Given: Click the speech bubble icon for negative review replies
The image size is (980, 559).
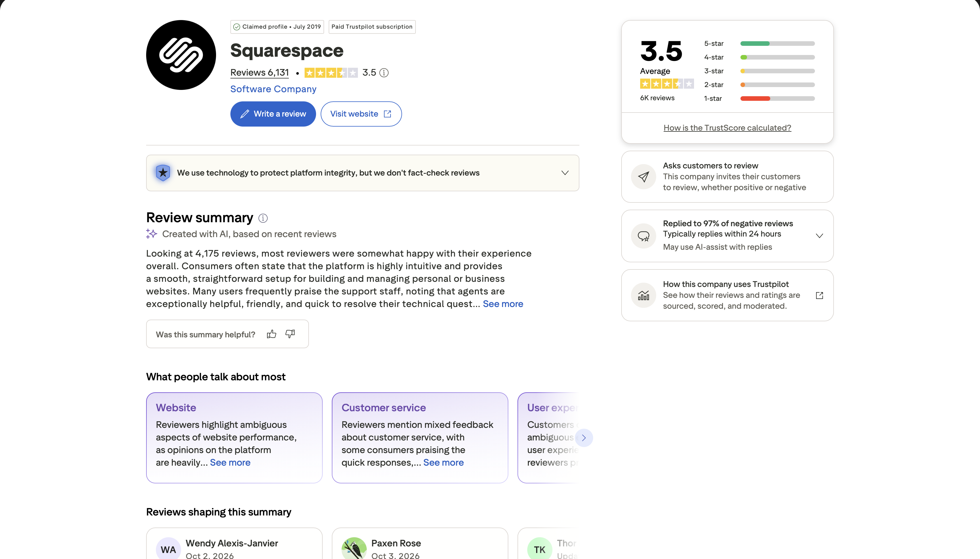Looking at the screenshot, I should [644, 236].
